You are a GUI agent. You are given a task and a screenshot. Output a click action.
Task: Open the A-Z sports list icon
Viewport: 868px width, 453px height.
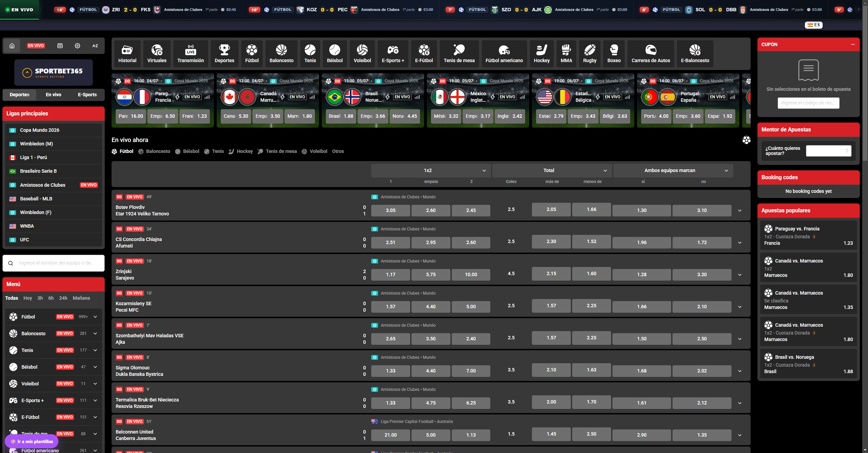pyautogui.click(x=95, y=46)
